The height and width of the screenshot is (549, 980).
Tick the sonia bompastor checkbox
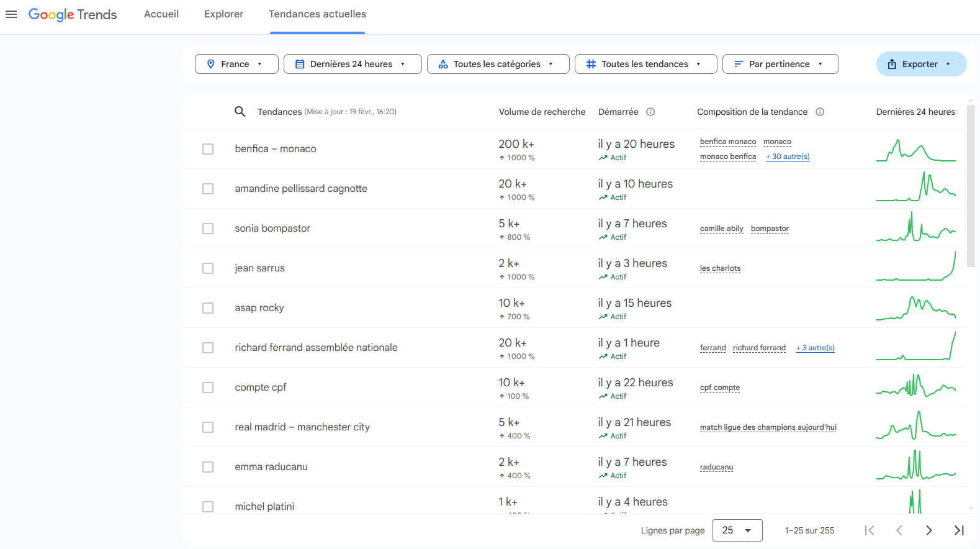208,229
